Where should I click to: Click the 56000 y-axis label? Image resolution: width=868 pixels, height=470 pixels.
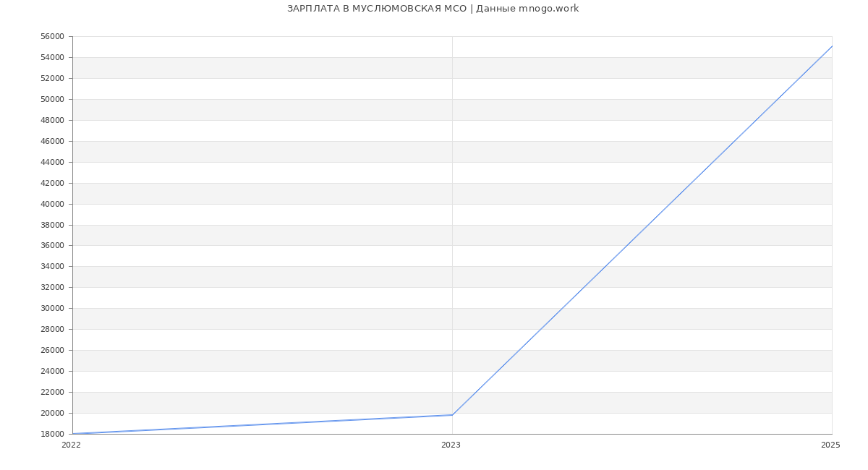point(52,37)
